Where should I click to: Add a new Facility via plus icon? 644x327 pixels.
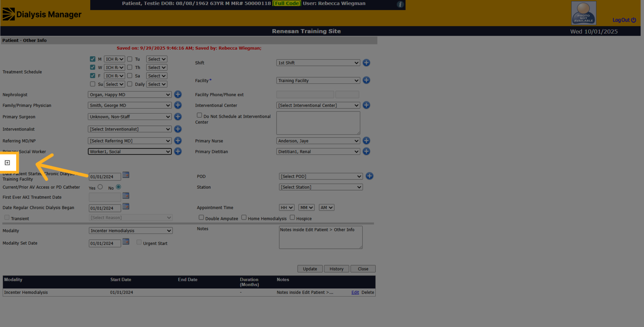(366, 80)
